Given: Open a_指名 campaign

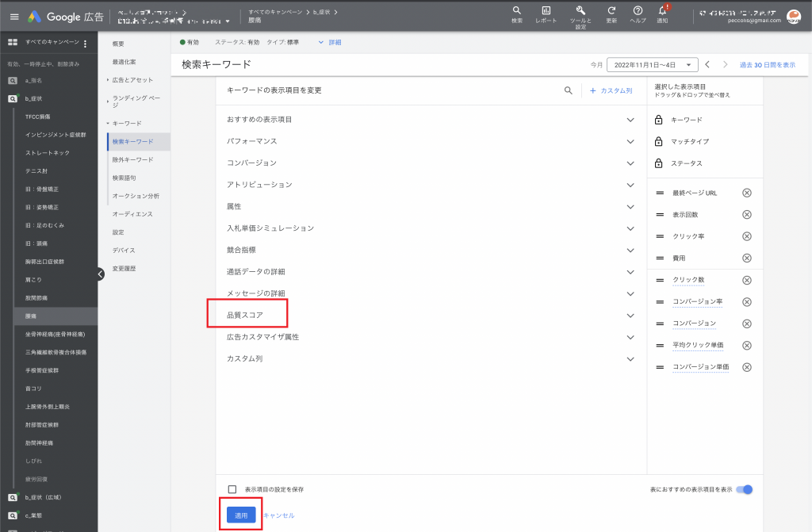Looking at the screenshot, I should 33,81.
